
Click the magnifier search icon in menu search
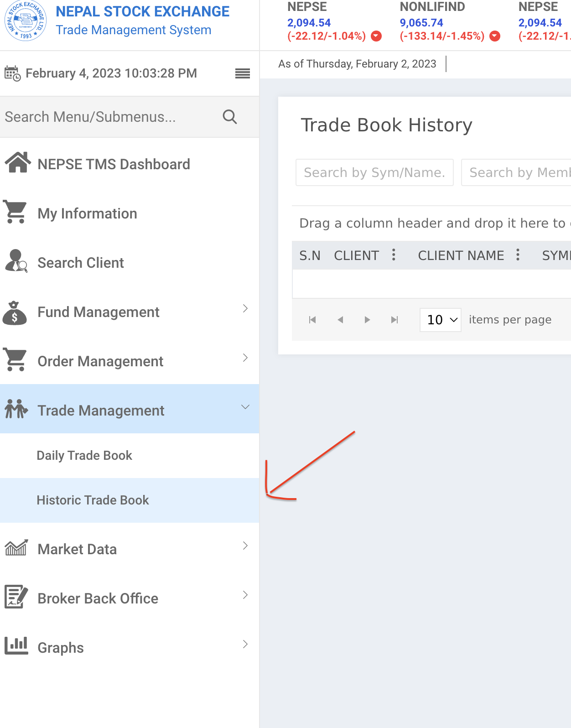[230, 117]
